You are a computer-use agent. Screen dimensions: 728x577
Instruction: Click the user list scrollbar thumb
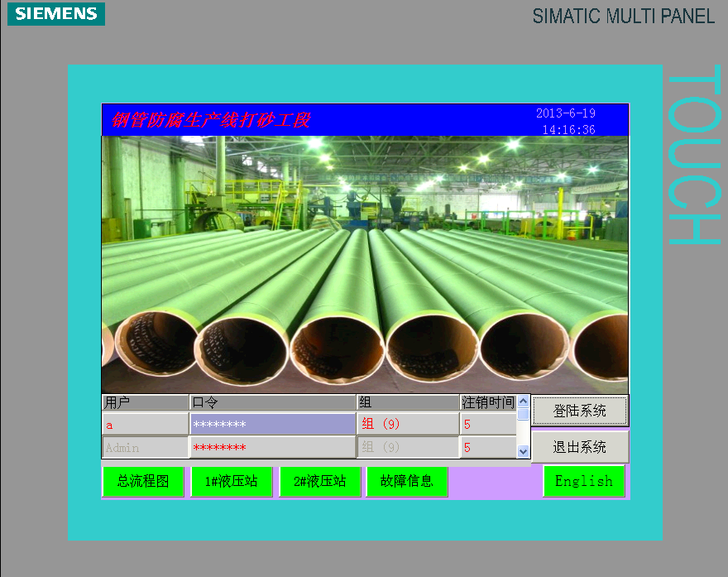tap(523, 413)
